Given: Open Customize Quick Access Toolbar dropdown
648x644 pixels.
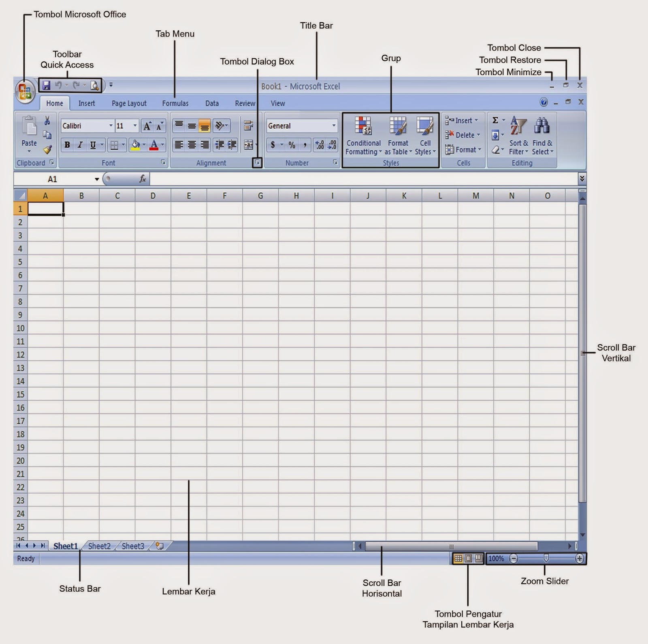Looking at the screenshot, I should tap(111, 85).
